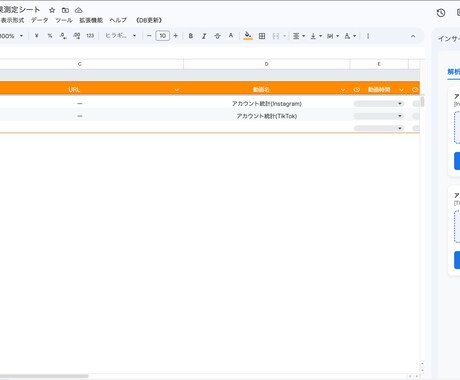Viewport: 460px width, 380px height.
Task: Select URL dash cell in TikTok row
Action: [x=79, y=116]
